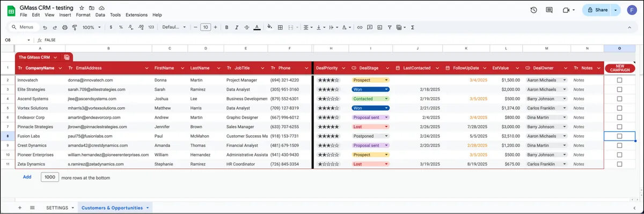The image size is (644, 214).
Task: Check New Campaign box for Innovatech row
Action: [619, 80]
